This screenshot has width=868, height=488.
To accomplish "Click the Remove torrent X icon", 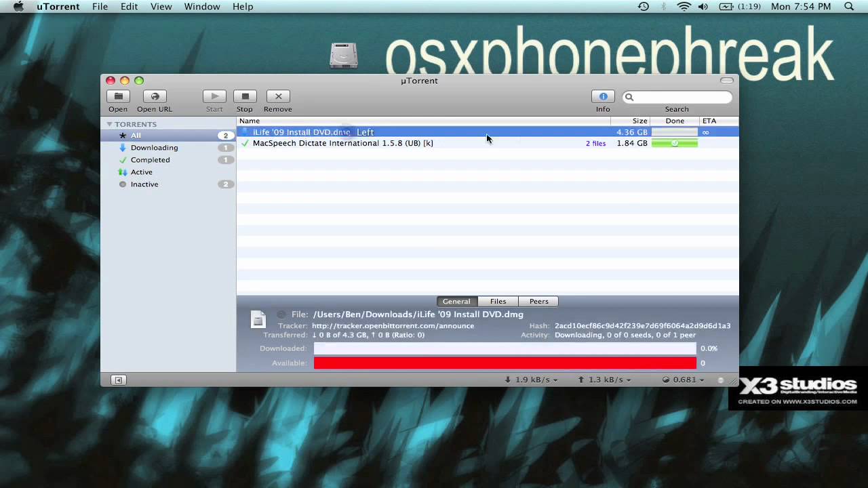I will (278, 96).
